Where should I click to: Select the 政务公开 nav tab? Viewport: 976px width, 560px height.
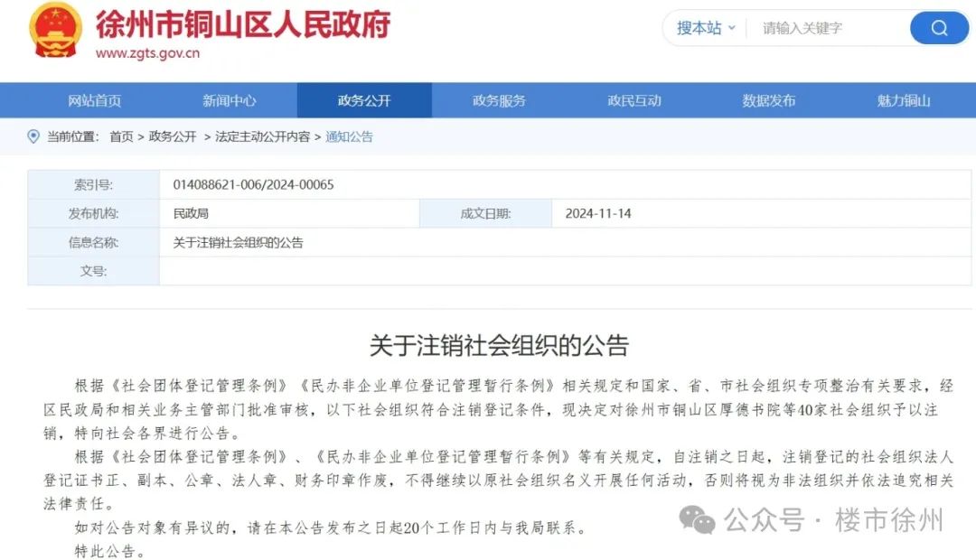click(364, 100)
